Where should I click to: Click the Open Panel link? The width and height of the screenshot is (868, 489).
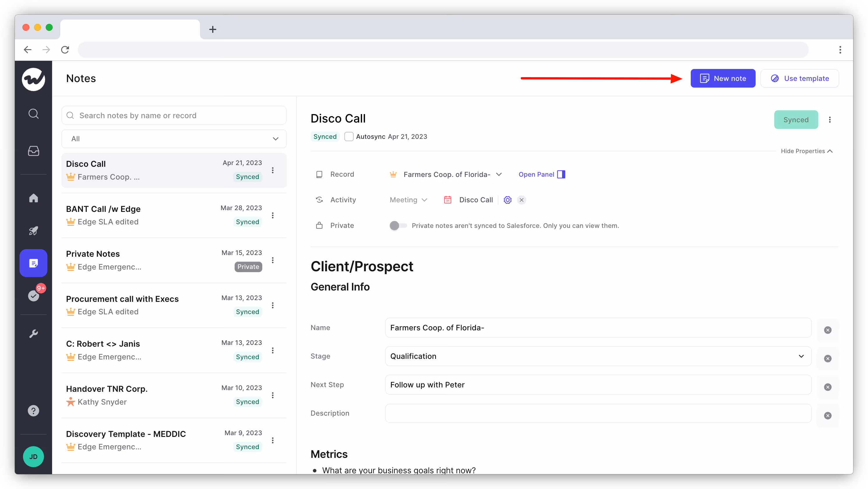[x=536, y=174]
